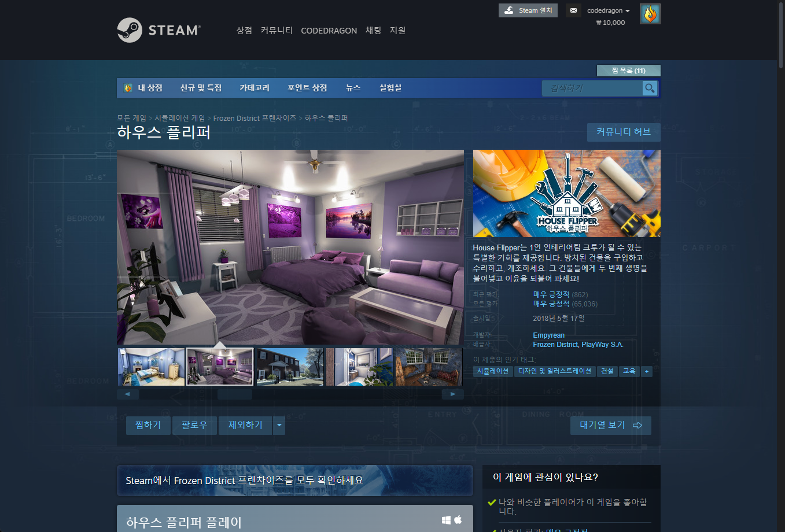The width and height of the screenshot is (785, 532).
Task: Open recent reviews 매우 긍정적 (862)
Action: click(x=560, y=295)
